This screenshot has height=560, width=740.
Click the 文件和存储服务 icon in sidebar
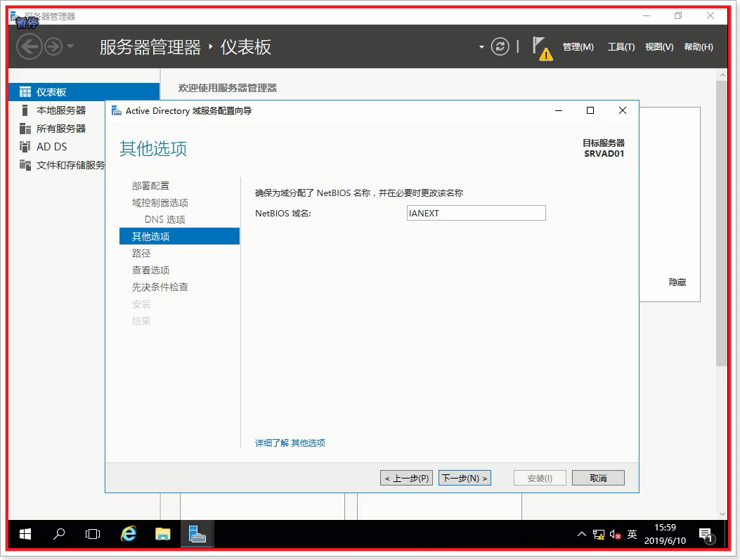pyautogui.click(x=25, y=164)
